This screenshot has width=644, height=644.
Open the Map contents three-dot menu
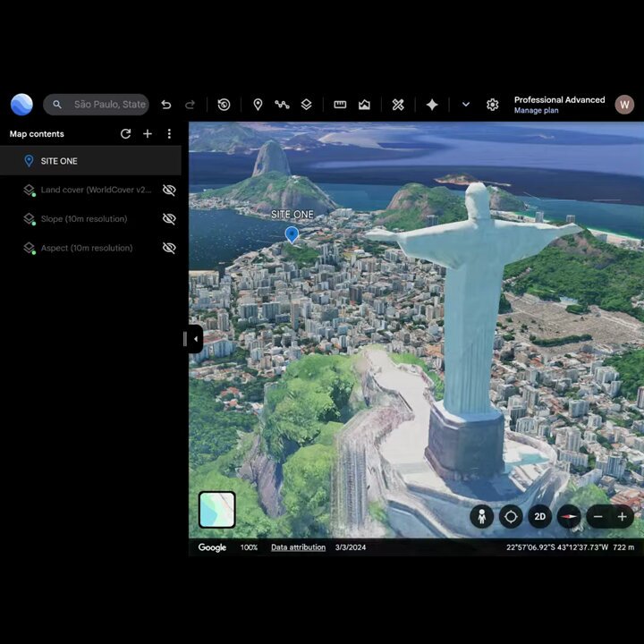pos(169,134)
